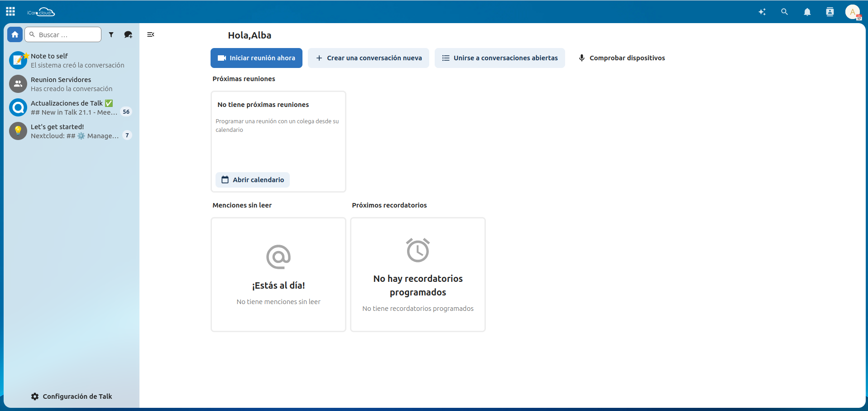
Task: Click the Talk home icon
Action: tap(15, 34)
